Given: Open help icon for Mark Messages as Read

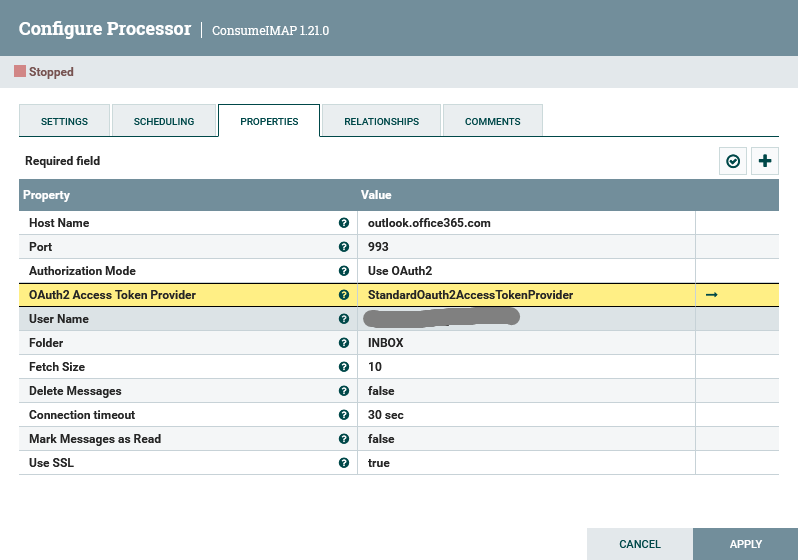Looking at the screenshot, I should [344, 439].
